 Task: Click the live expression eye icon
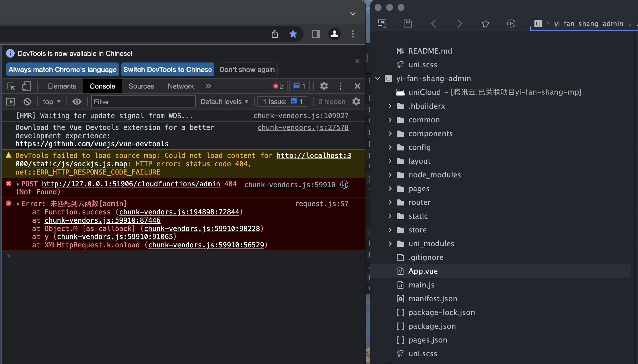77,102
